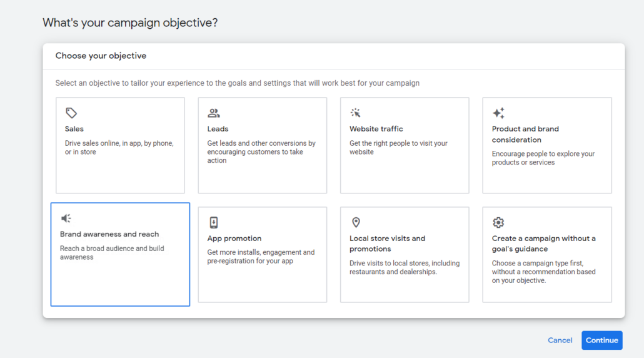This screenshot has width=644, height=358.
Task: Select Local store visits and promotions title
Action: pos(387,243)
